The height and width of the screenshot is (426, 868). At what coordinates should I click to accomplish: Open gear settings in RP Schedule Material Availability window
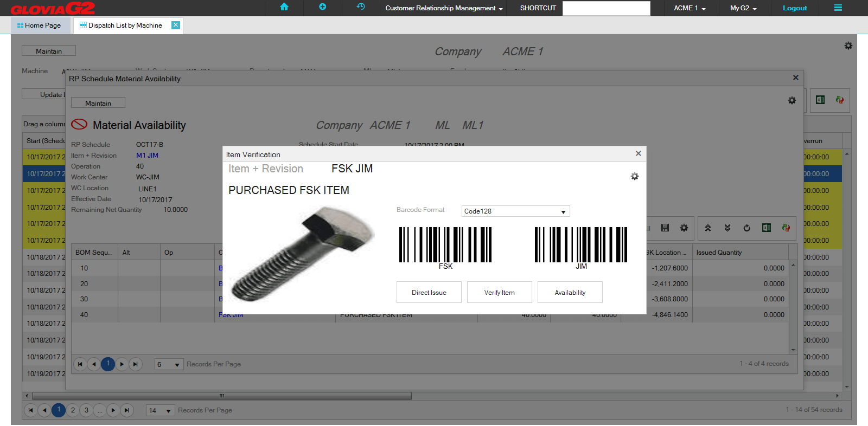792,100
